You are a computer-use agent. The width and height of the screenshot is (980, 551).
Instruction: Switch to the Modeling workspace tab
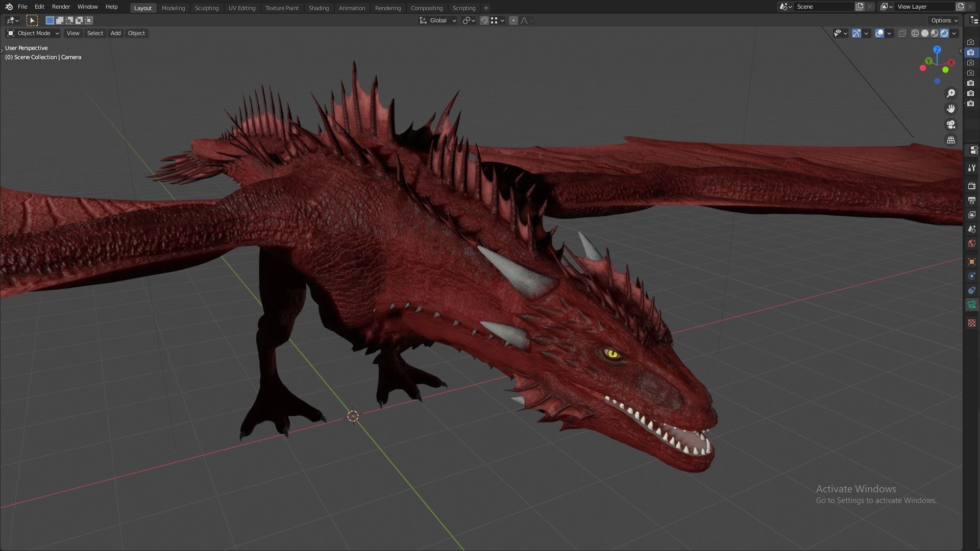click(173, 8)
